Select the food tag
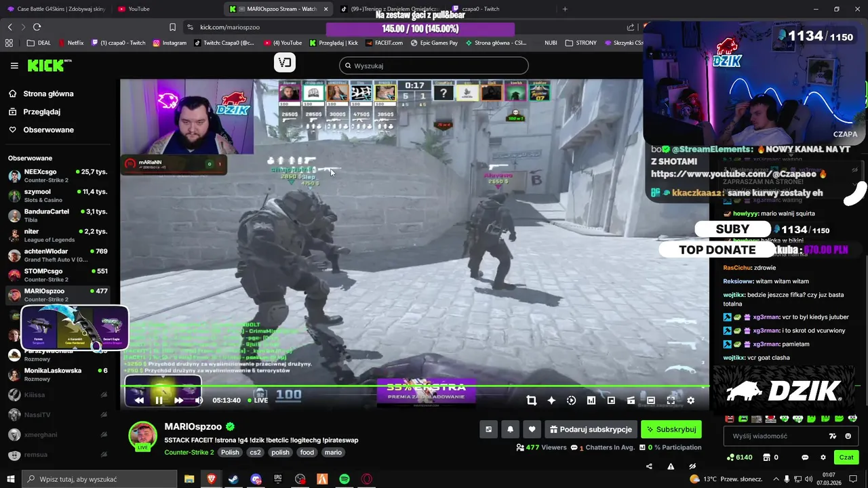The image size is (868, 488). click(x=307, y=452)
